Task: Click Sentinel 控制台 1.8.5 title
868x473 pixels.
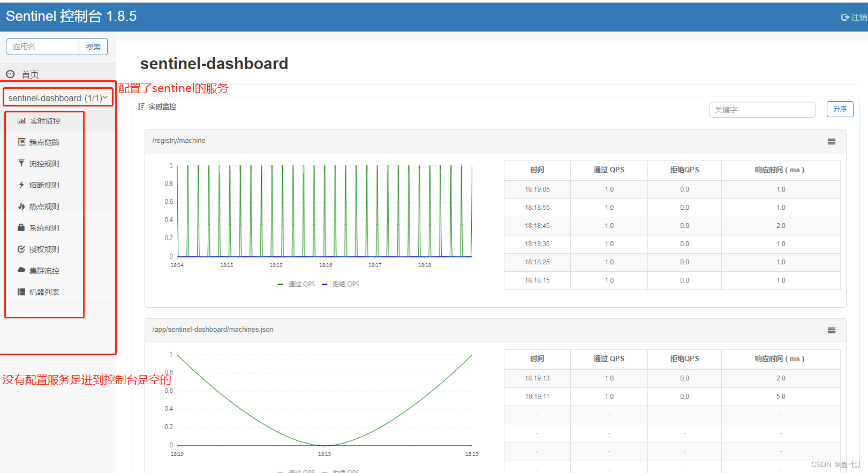Action: (71, 16)
